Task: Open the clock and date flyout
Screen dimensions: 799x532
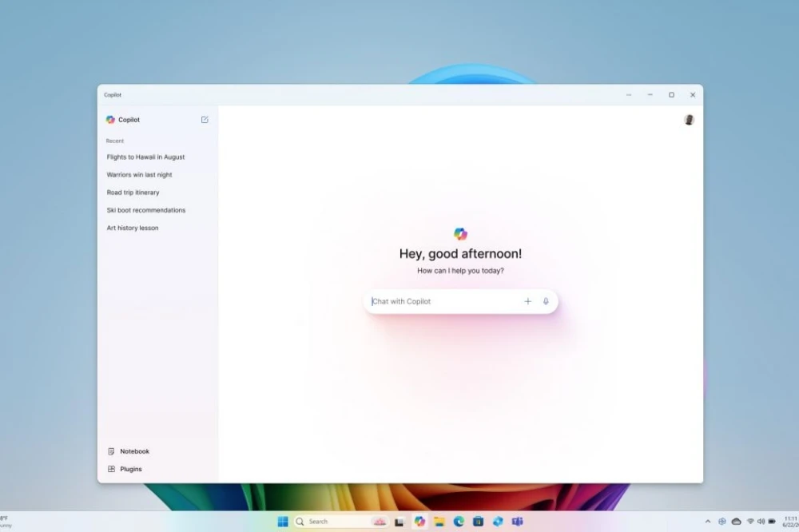Action: (790, 522)
